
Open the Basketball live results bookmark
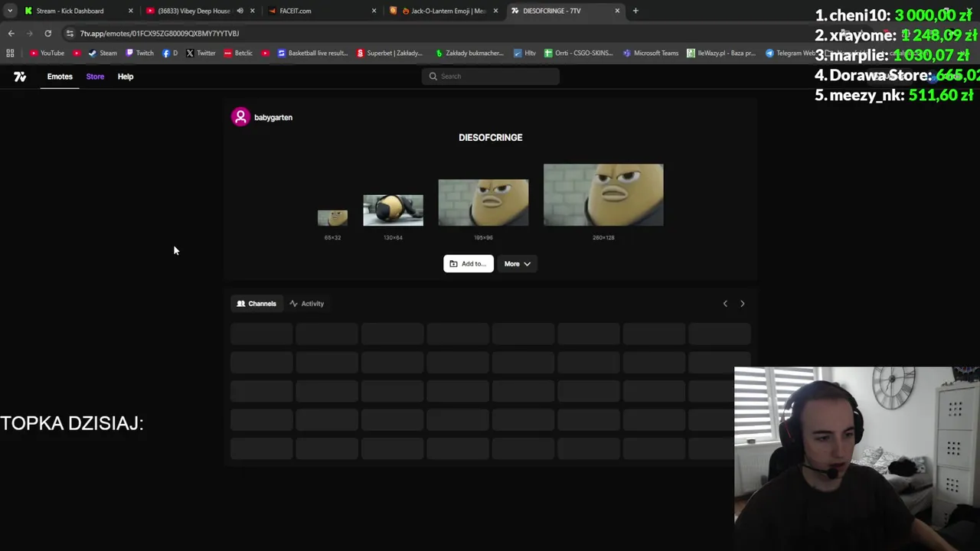click(312, 53)
